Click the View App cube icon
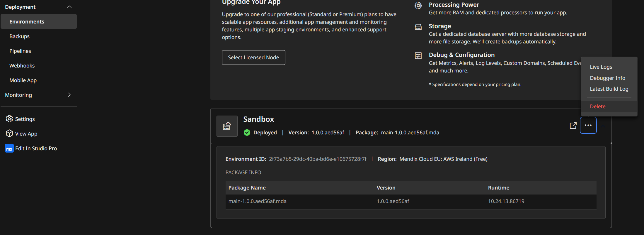The image size is (644, 235). [x=9, y=133]
